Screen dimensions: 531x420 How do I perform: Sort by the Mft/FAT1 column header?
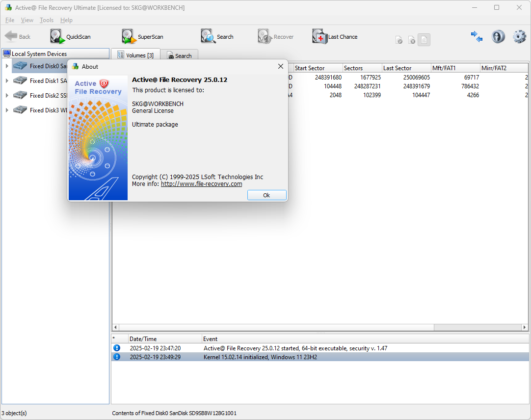tap(455, 68)
